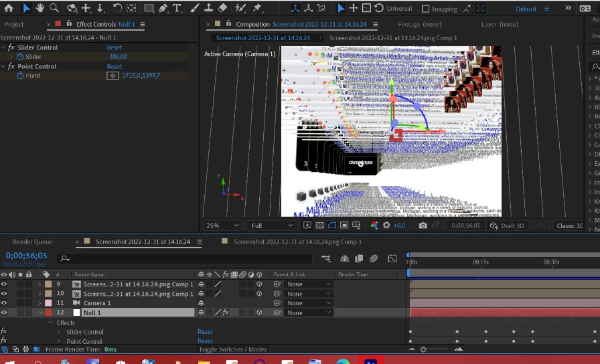This screenshot has width=600, height=364.
Task: Click the red label swatch of Null 1
Action: (x=48, y=312)
